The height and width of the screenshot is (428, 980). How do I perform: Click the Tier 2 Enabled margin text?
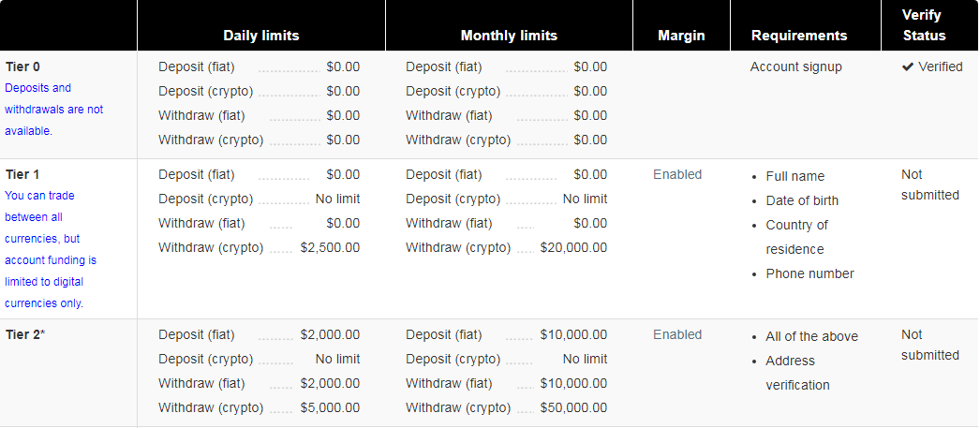[x=677, y=334]
